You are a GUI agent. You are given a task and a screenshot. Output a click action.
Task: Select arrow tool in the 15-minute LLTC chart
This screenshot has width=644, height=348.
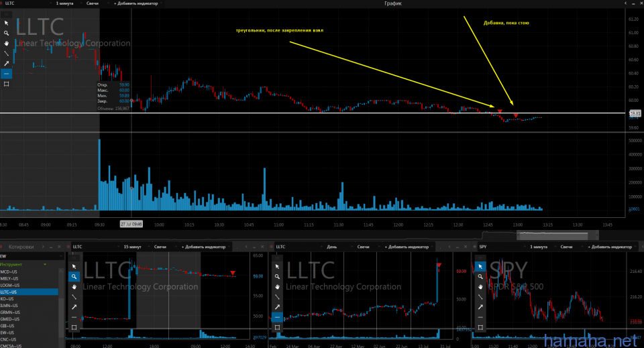coord(74,307)
